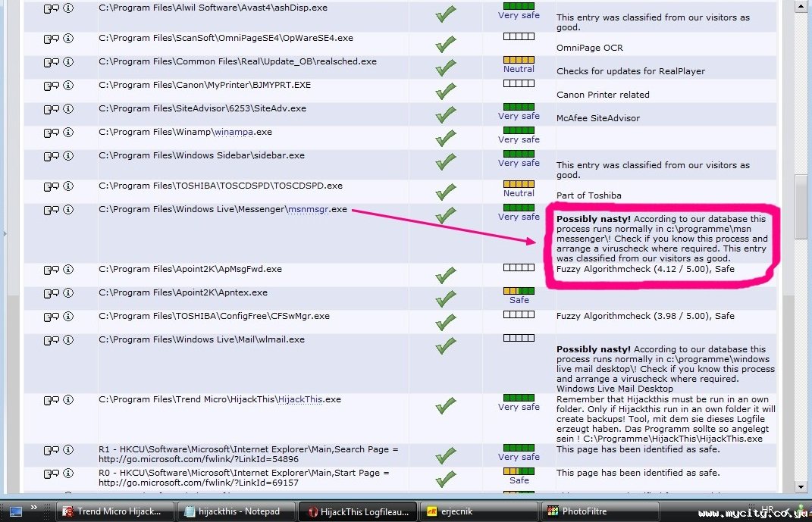Show info for the msnmsgr.exe entry
The height and width of the screenshot is (522, 812).
[x=68, y=210]
